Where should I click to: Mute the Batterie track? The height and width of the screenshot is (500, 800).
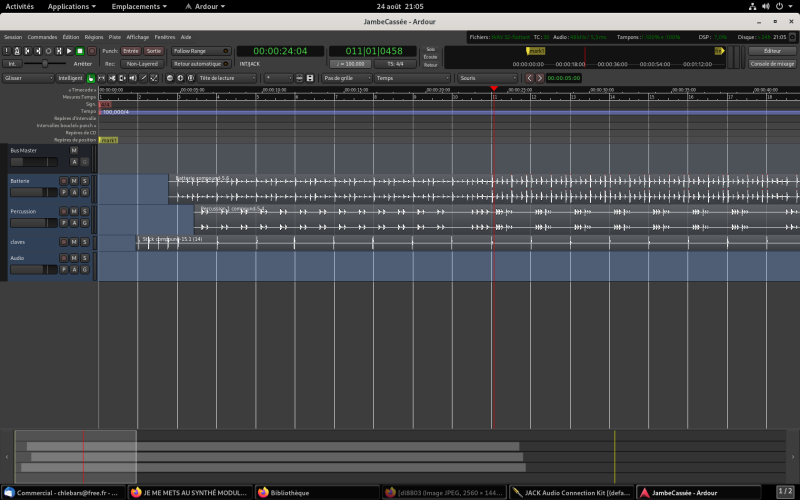tap(74, 181)
